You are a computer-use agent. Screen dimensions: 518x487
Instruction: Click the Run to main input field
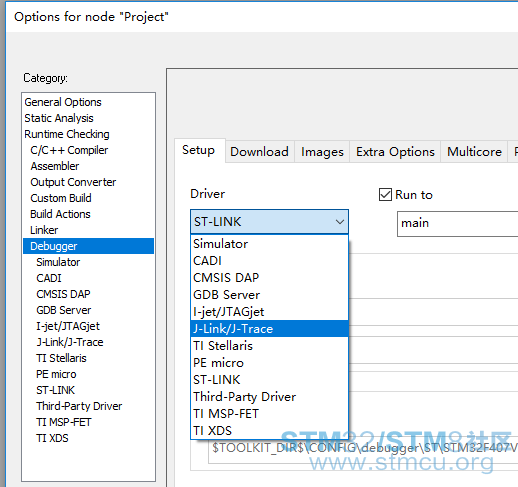coord(457,224)
